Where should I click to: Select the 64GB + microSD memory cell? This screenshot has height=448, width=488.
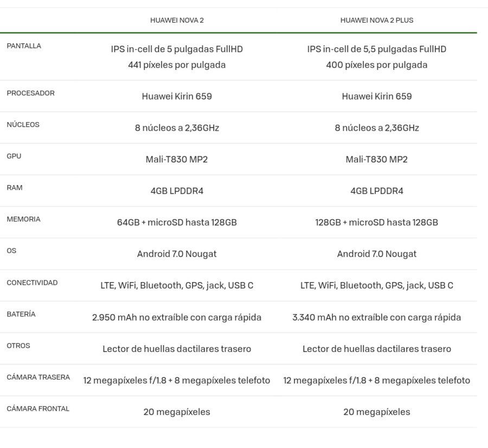coord(177,222)
